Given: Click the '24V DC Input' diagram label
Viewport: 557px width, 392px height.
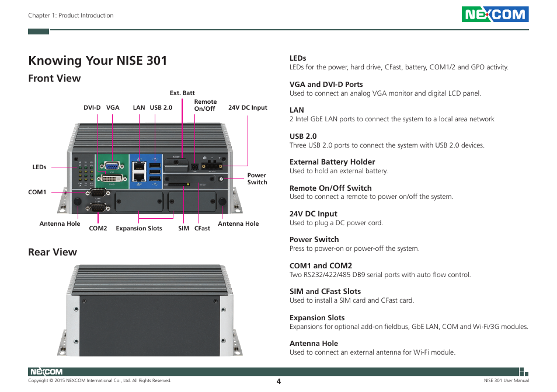Looking at the screenshot, I should (248, 107).
